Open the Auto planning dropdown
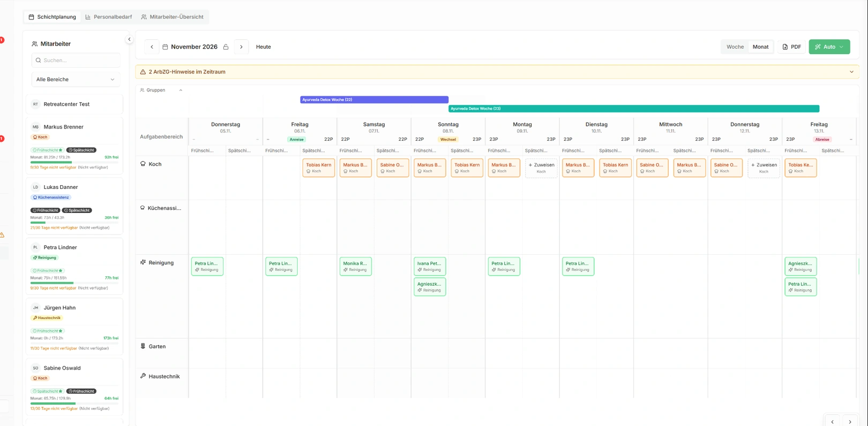 pos(829,47)
